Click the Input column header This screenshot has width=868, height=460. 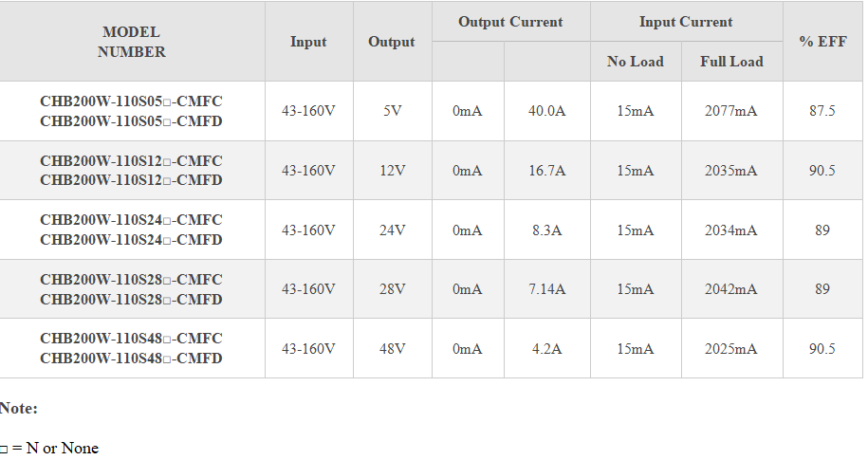coord(308,42)
